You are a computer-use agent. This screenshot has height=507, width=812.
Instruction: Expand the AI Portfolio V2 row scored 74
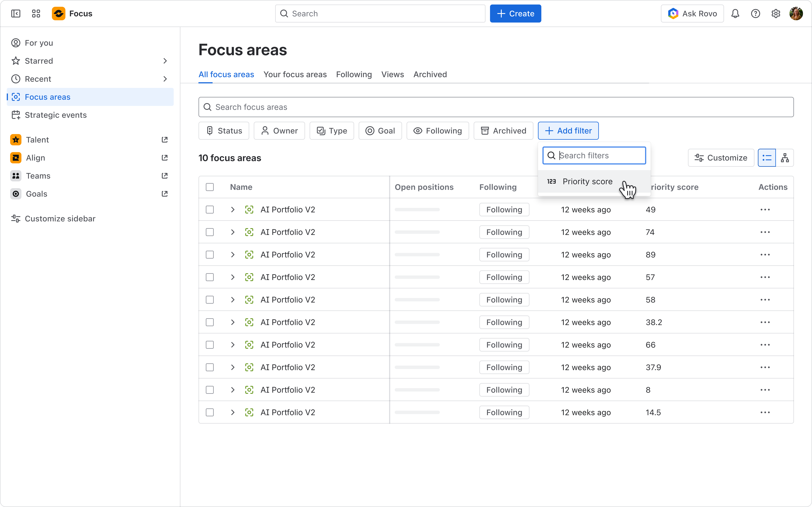[232, 232]
